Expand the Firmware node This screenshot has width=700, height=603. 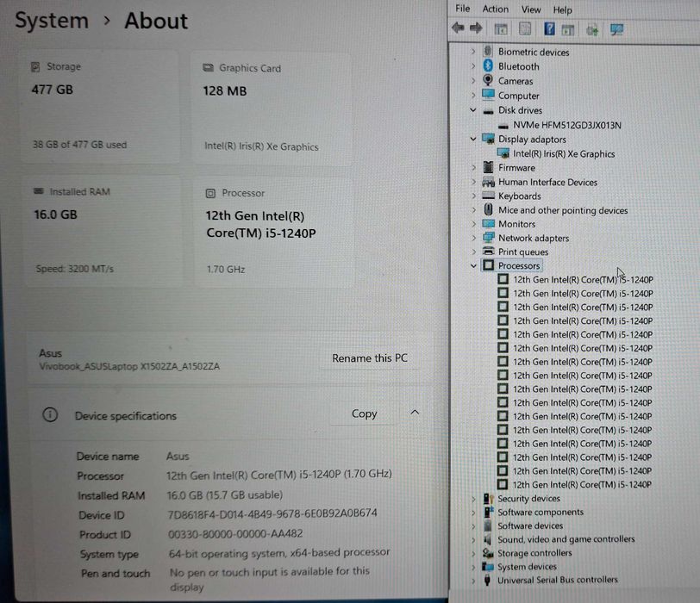[x=473, y=168]
